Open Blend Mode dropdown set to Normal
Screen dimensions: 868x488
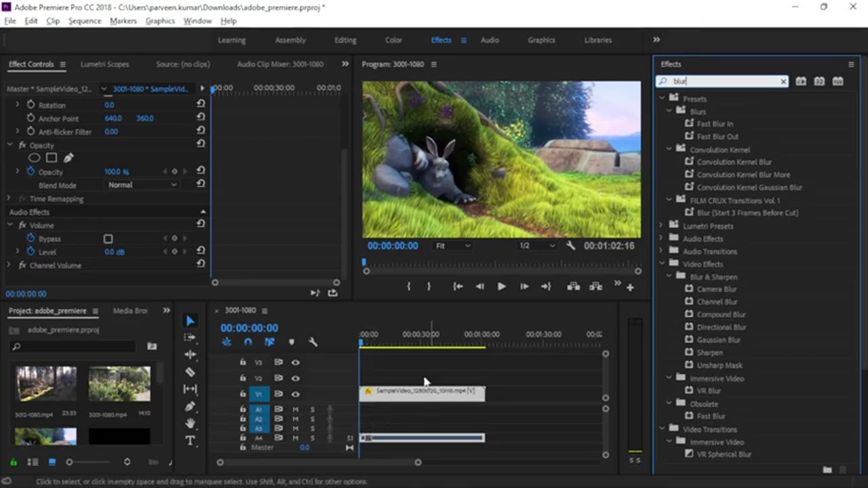(x=142, y=185)
